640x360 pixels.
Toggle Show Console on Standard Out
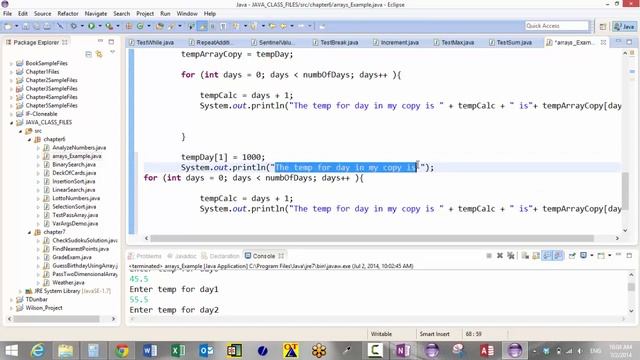pyautogui.click(x=547, y=256)
